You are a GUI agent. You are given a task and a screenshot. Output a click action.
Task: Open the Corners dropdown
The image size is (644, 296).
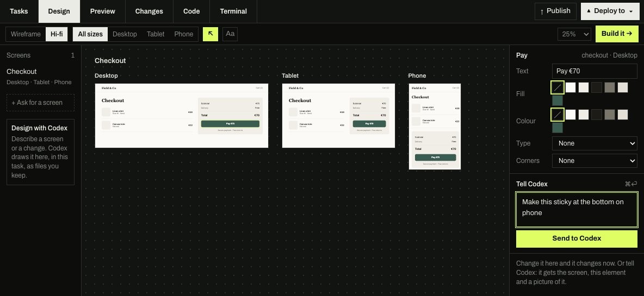[595, 161]
